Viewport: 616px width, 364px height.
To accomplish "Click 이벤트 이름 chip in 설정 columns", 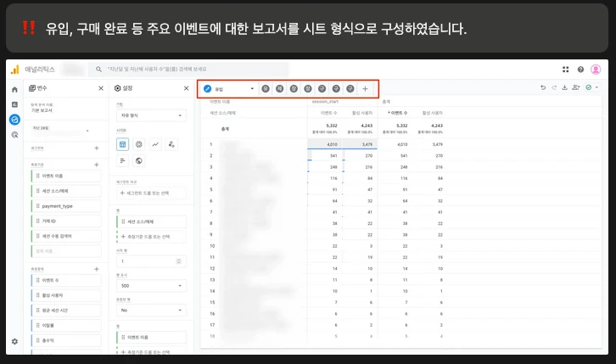I will [x=151, y=338].
